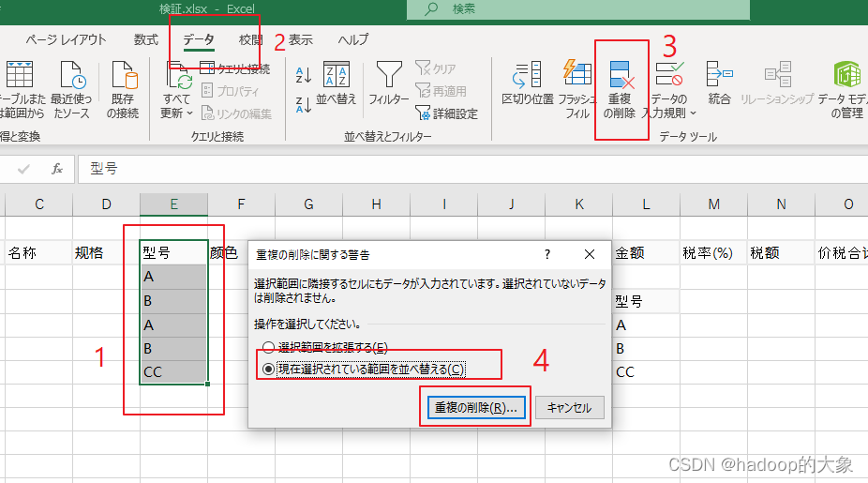Click キャンセル button in dialog
868x483 pixels.
[570, 408]
